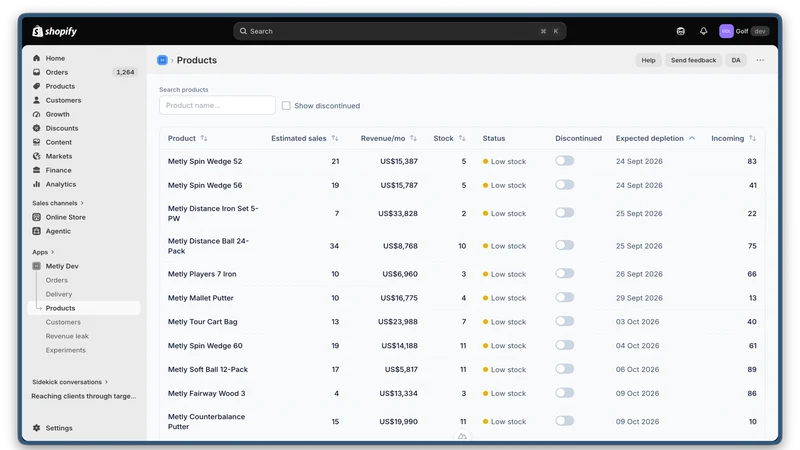This screenshot has height=450, width=800.
Task: Click the 03 Oct 2026 depletion date
Action: tap(637, 322)
